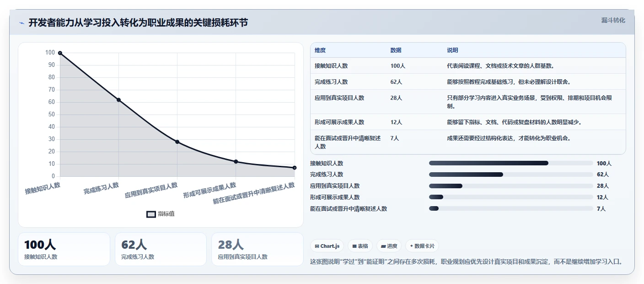
Task: Click the 漏斗转化 label in the header
Action: click(613, 20)
